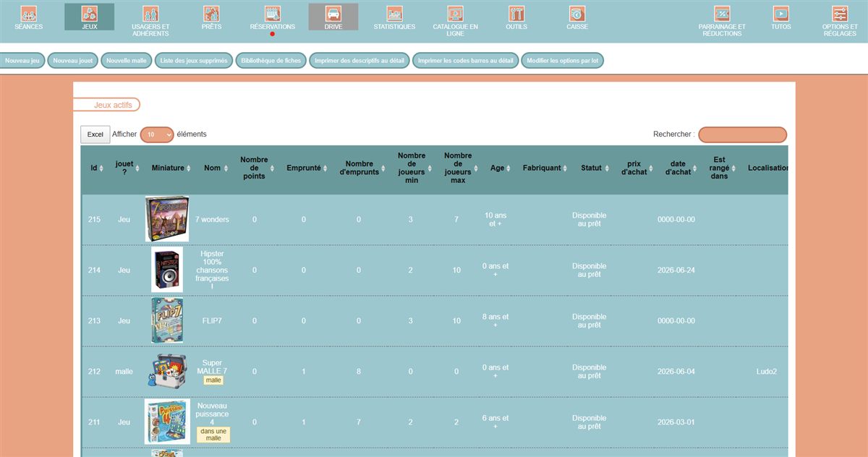
Task: Open 7 Wonders box thumbnail
Action: coord(166,218)
